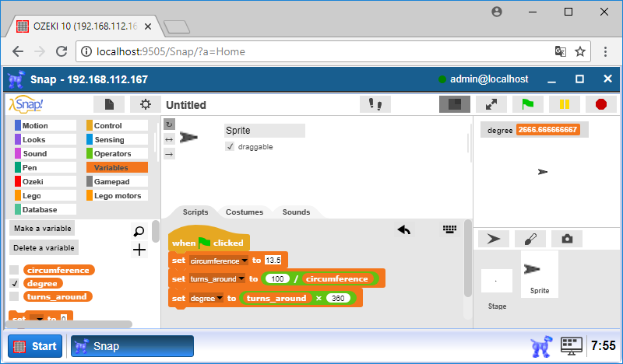Screen dimensions: 623x364
Task: Click the Snap! logo
Action: [26, 104]
